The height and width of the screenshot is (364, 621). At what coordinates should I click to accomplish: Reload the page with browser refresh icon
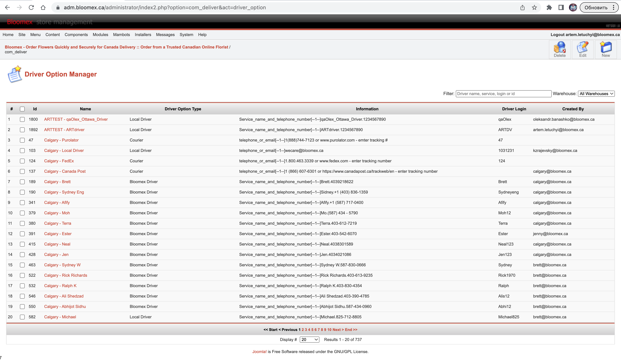click(31, 8)
